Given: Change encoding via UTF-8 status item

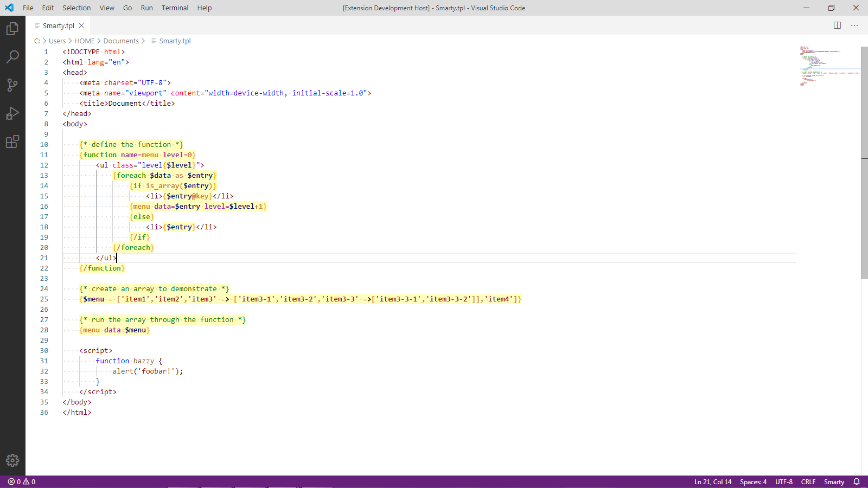Looking at the screenshot, I should 783,481.
